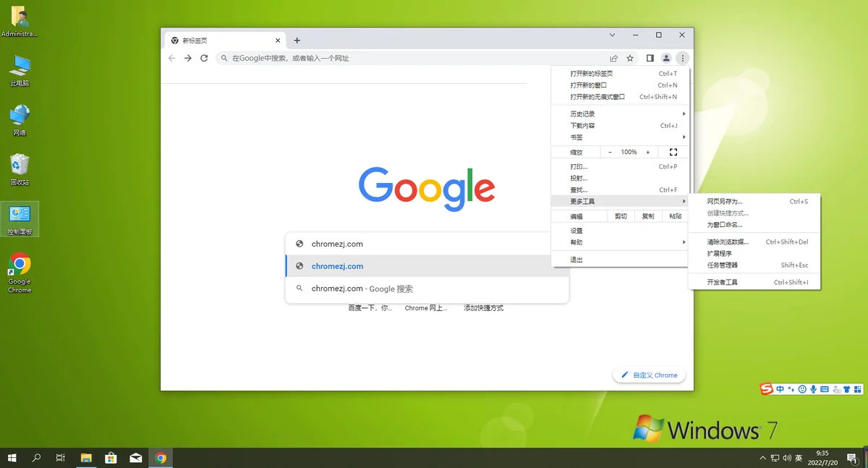Increase zoom with the plus button
868x468 pixels.
point(647,152)
